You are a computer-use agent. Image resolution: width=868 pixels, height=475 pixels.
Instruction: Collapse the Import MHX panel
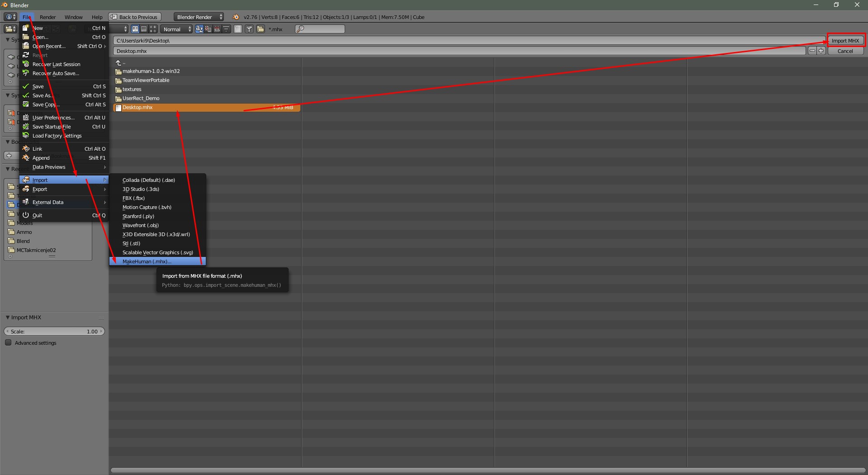pyautogui.click(x=8, y=318)
